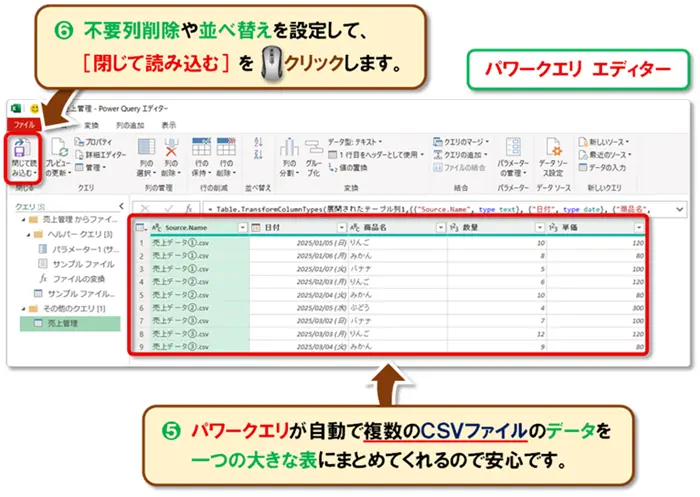Image resolution: width=700 pixels, height=497 pixels.
Task: Open プロパティ in the クエリ group
Action: (93, 142)
